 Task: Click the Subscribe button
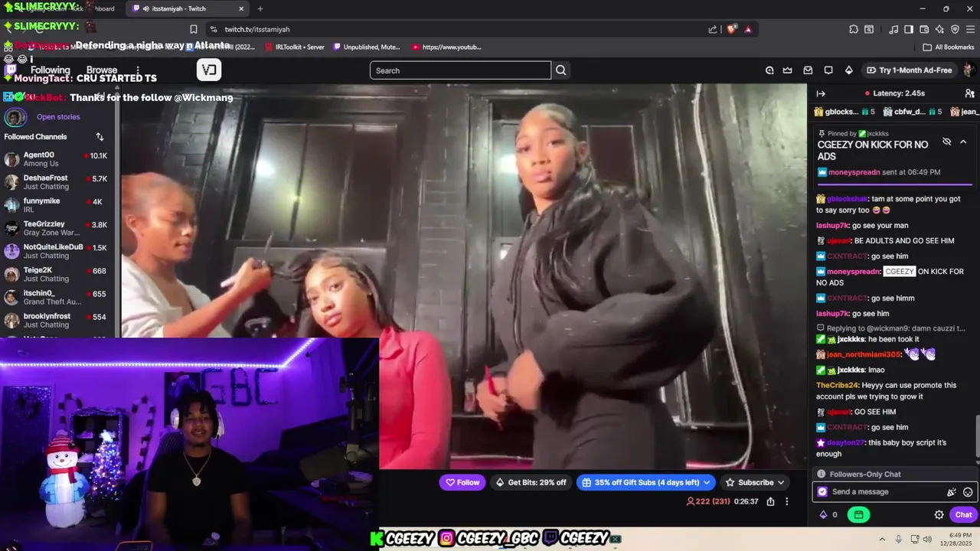point(756,482)
